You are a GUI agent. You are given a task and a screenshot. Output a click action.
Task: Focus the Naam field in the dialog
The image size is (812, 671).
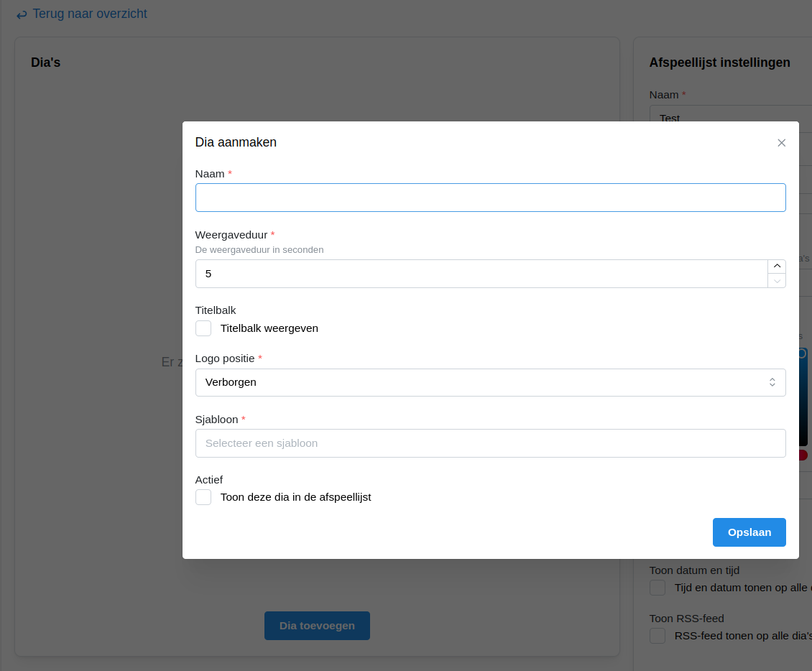point(490,198)
